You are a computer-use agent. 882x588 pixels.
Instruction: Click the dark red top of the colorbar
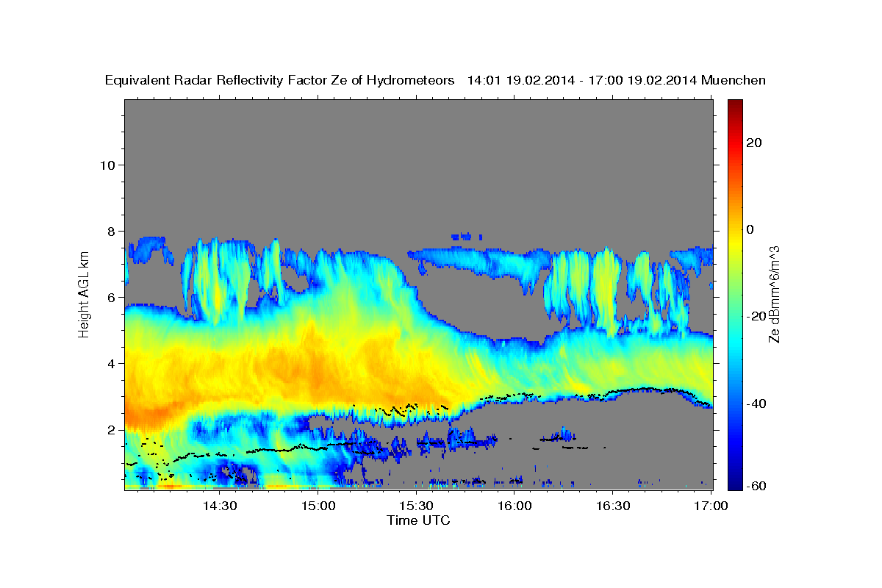click(x=734, y=107)
